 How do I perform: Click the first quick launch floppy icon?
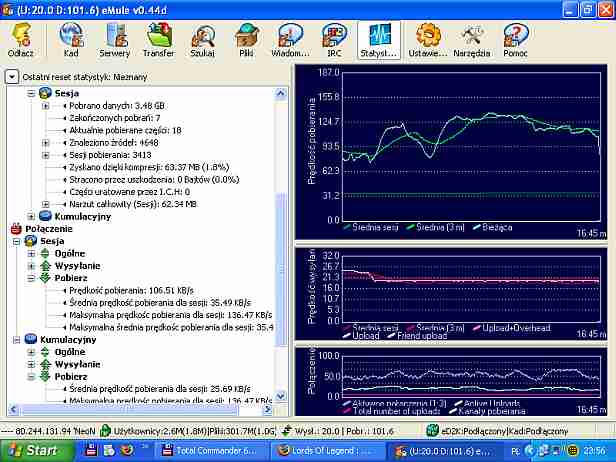[x=91, y=450]
